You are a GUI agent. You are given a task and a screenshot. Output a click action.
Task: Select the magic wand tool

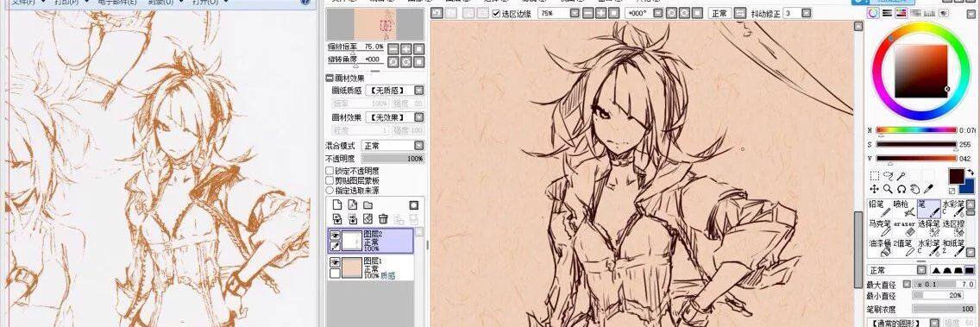click(x=901, y=176)
